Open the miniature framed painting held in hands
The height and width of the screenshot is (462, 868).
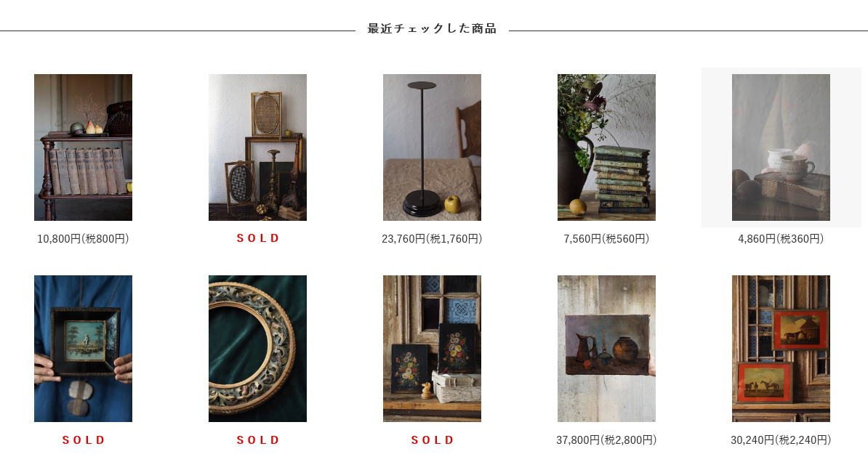point(83,349)
